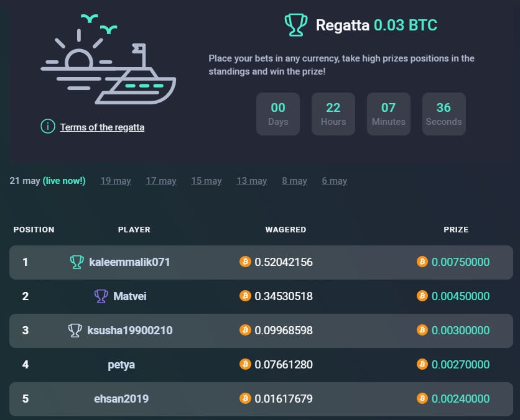Screen dimensions: 520x420
Task: Click wagered amount 0.07661280
Action: (284, 364)
